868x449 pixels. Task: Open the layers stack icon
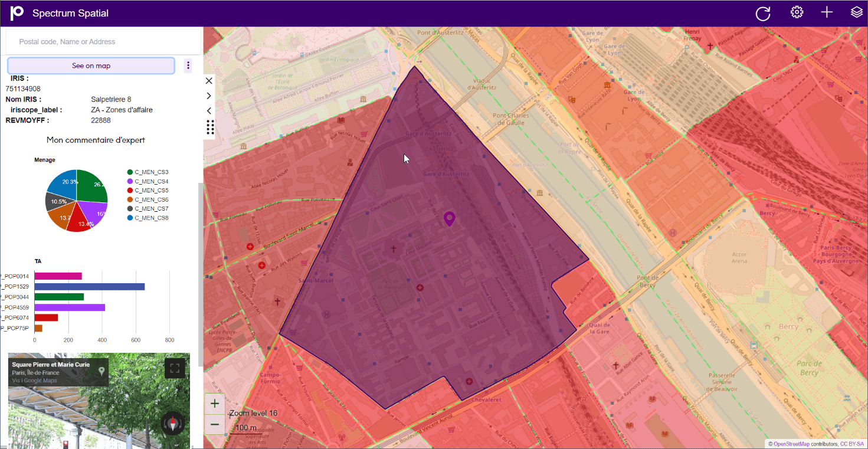point(856,12)
